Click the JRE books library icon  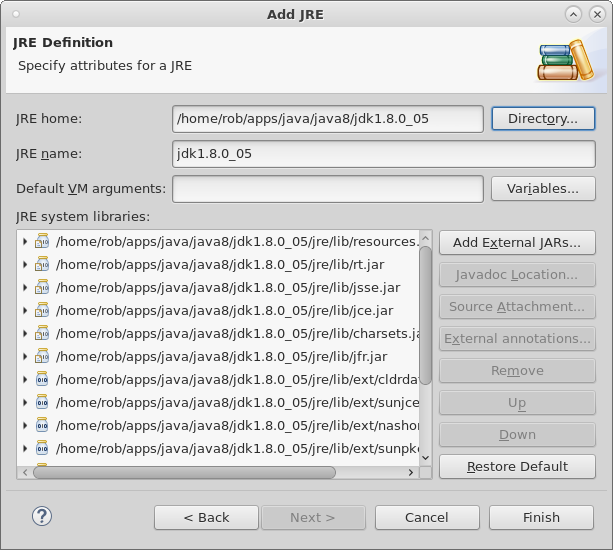(x=566, y=60)
